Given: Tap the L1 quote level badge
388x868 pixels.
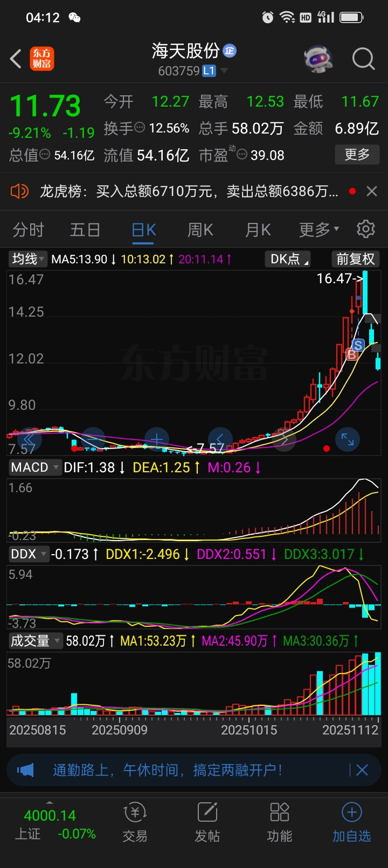Looking at the screenshot, I should 209,71.
